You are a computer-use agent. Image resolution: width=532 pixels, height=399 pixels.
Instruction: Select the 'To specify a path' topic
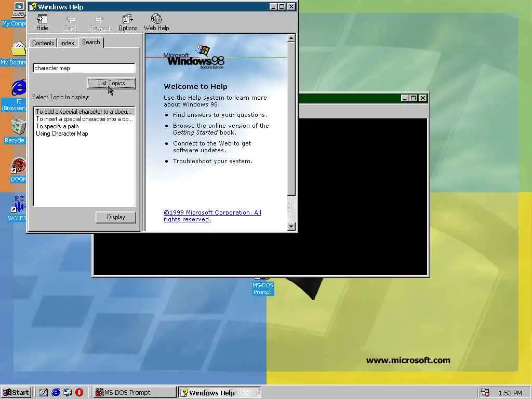57,126
